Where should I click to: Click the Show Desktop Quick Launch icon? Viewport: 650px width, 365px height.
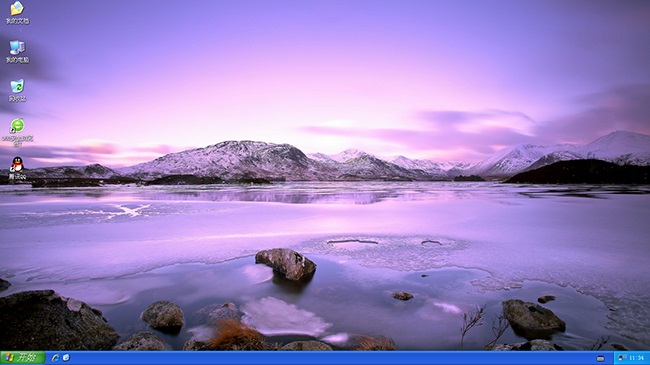click(x=66, y=358)
